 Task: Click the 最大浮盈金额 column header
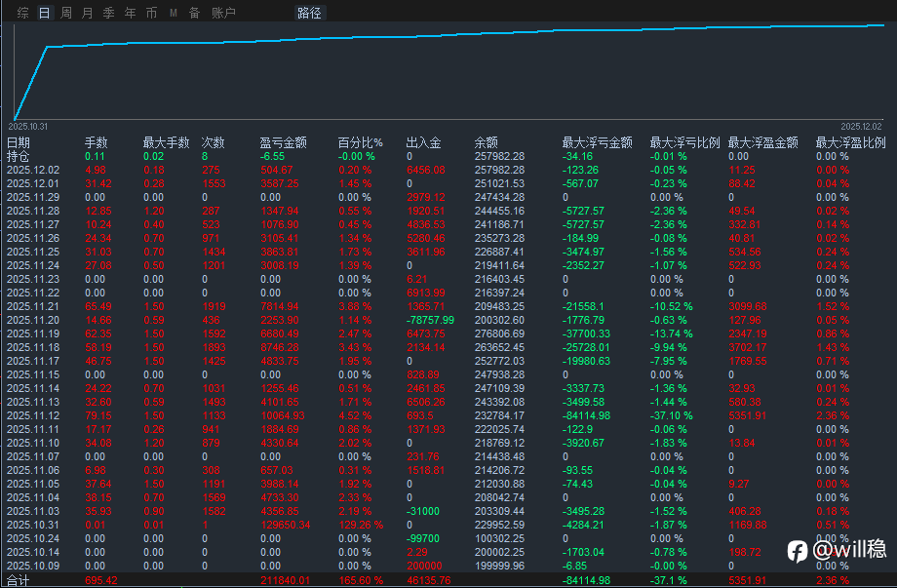(x=762, y=142)
